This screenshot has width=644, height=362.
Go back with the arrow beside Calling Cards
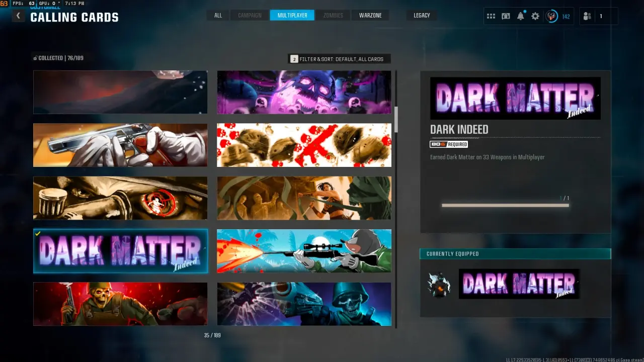tap(18, 16)
